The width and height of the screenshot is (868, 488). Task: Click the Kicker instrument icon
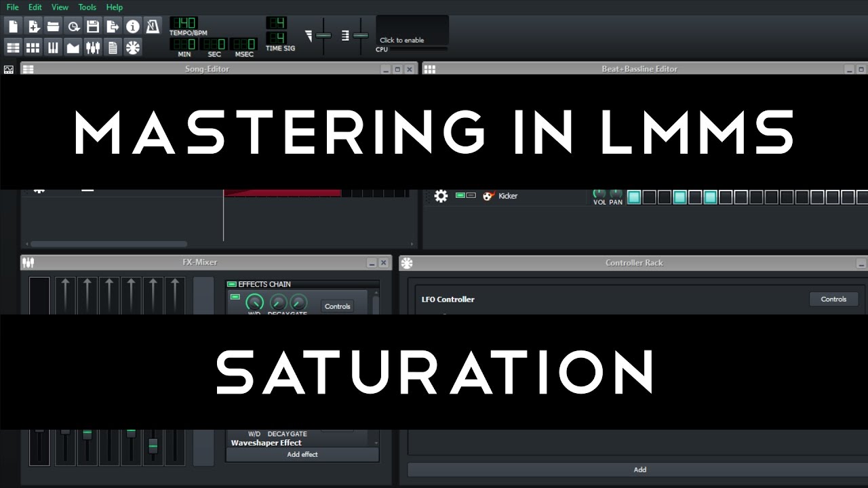(x=488, y=196)
